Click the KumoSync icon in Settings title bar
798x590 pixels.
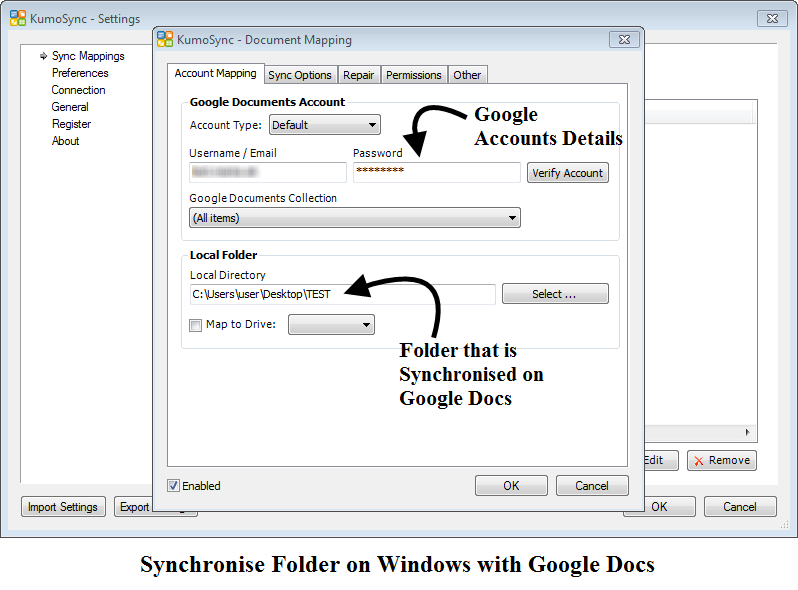click(x=18, y=18)
